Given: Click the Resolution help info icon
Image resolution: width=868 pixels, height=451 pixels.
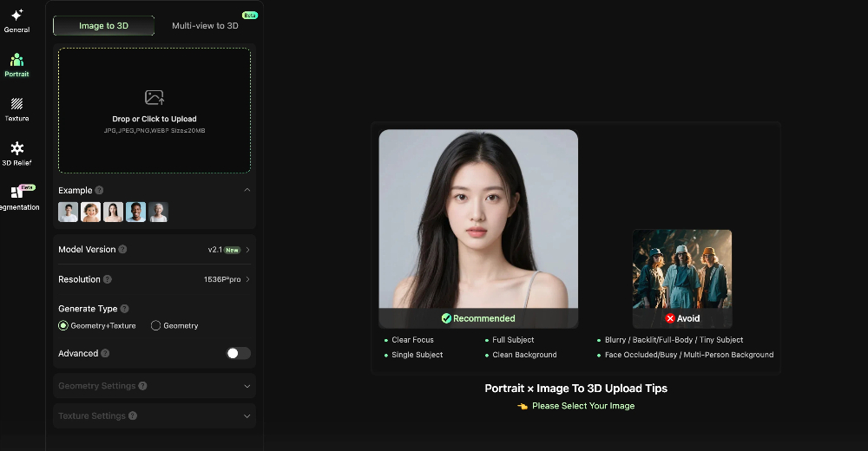Looking at the screenshot, I should [x=108, y=279].
